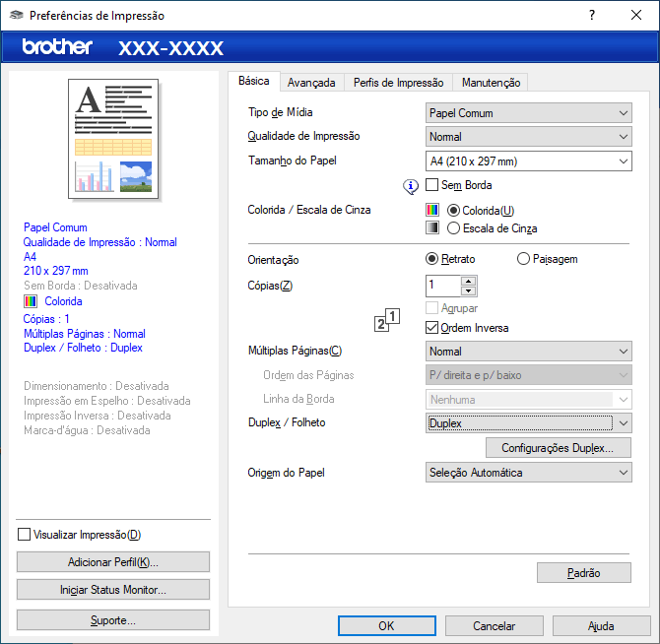Image resolution: width=660 pixels, height=644 pixels.
Task: Click the page preview thumbnail
Action: coord(112,138)
